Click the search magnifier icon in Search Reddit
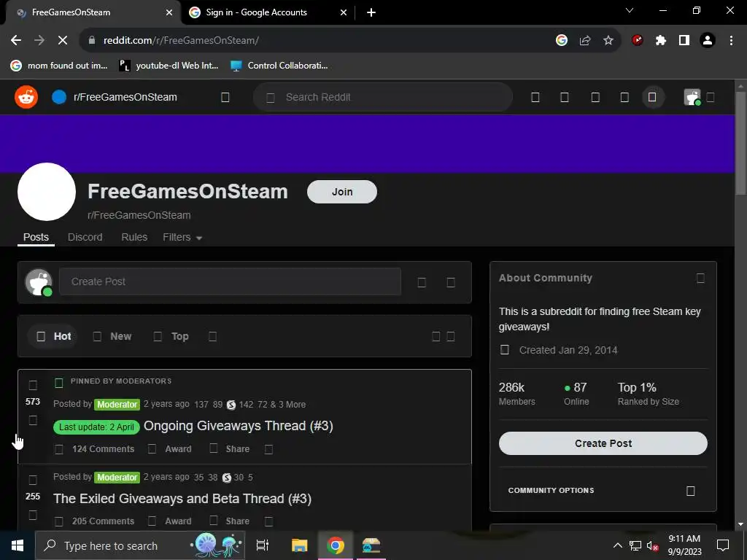 coord(270,98)
